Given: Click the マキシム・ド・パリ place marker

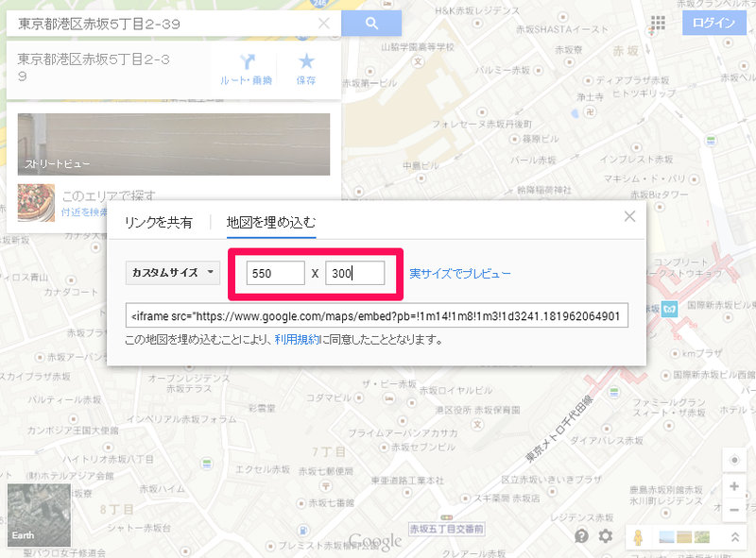Looking at the screenshot, I should 695,179.
